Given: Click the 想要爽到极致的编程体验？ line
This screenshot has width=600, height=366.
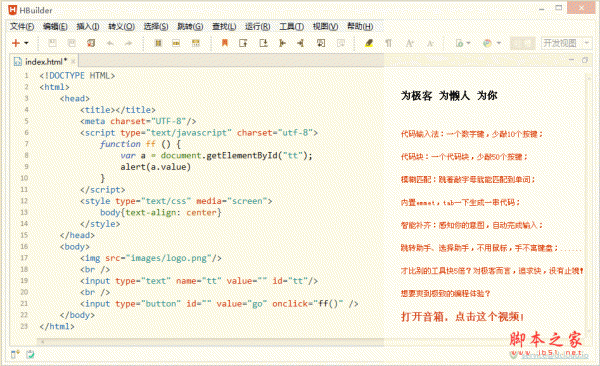Looking at the screenshot, I should [445, 294].
